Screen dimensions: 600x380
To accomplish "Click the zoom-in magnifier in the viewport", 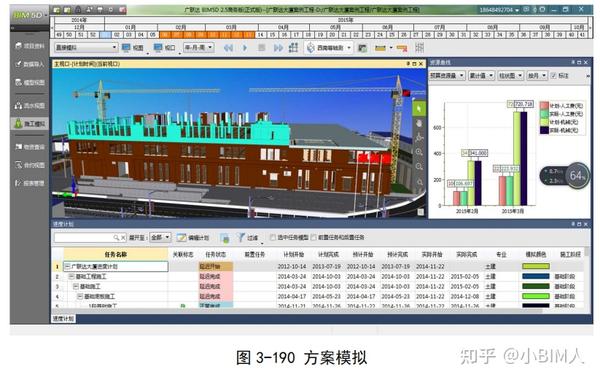I will click(419, 152).
